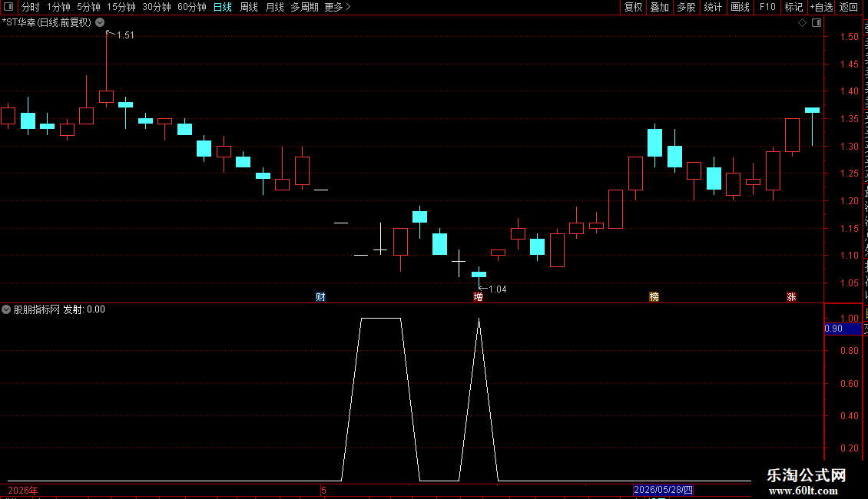Add stock via +自选 button
Screen dimensions: 868x499
click(x=821, y=7)
